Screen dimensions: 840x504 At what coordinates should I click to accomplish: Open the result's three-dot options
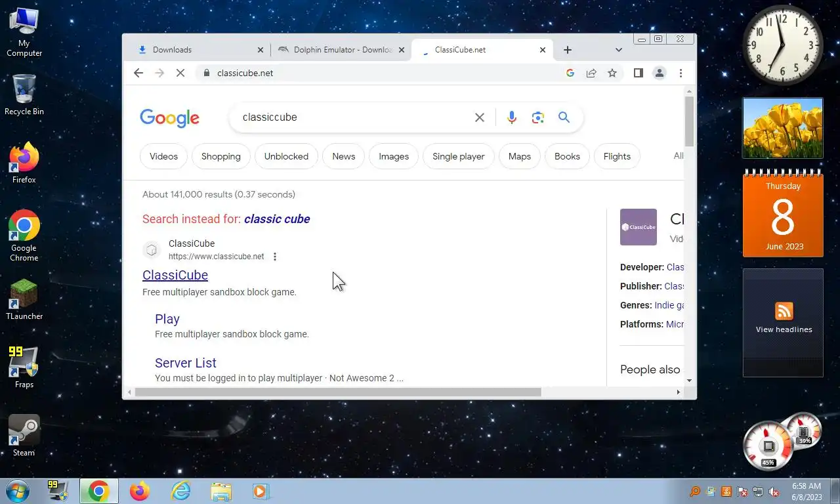tap(275, 257)
